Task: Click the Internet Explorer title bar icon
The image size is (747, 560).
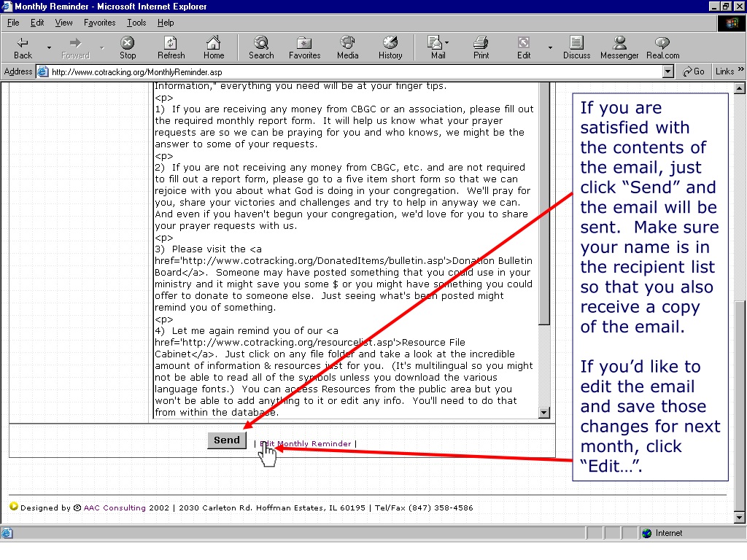Action: [x=7, y=6]
